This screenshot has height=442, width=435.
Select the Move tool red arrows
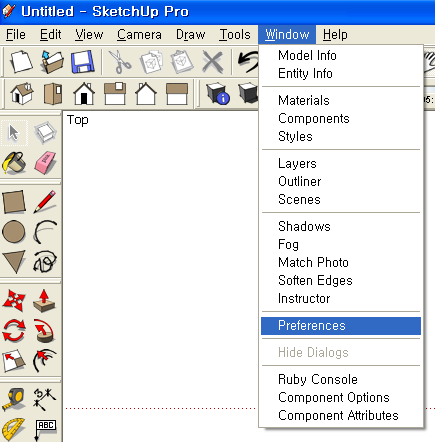pos(14,300)
